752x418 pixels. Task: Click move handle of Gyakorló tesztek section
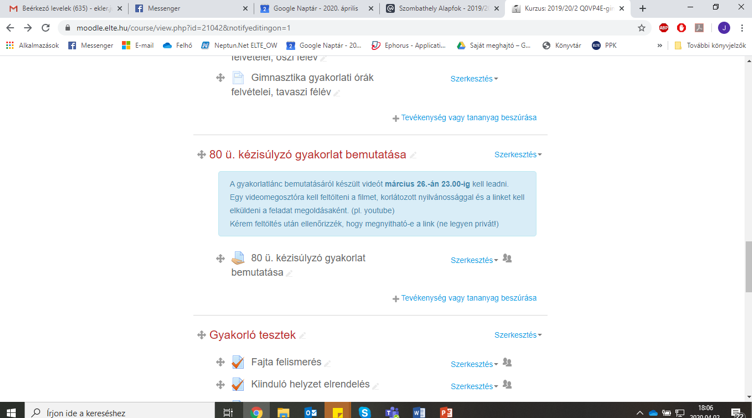201,335
